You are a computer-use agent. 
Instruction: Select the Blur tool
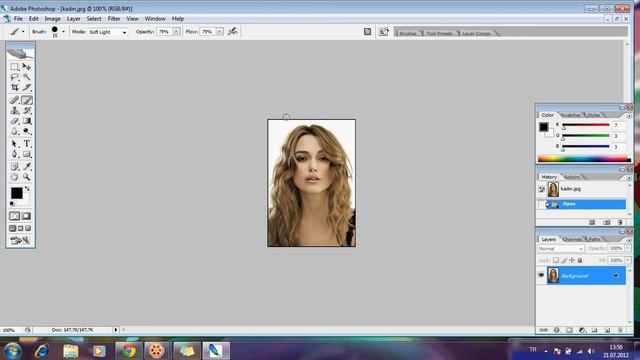coord(15,131)
